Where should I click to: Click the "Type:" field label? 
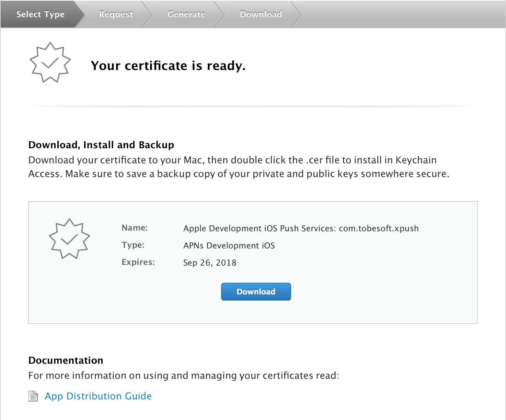pyautogui.click(x=133, y=245)
